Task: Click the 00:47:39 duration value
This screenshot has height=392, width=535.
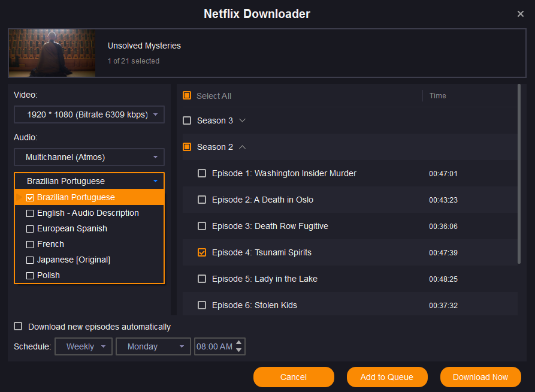Action: pyautogui.click(x=443, y=253)
